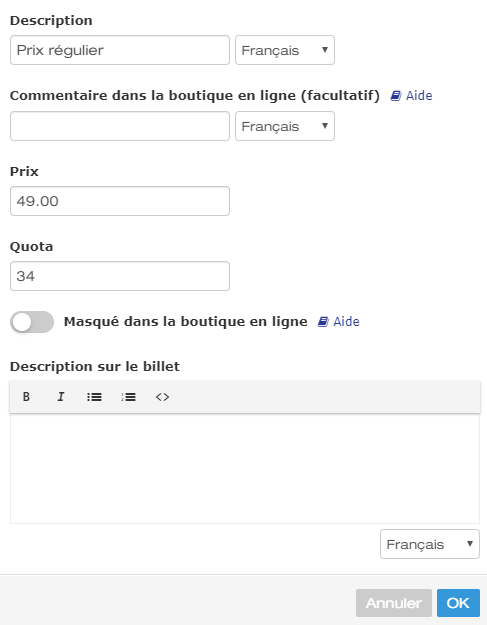The width and height of the screenshot is (487, 625).
Task: Open the Aide link for Masqué option
Action: tap(346, 322)
